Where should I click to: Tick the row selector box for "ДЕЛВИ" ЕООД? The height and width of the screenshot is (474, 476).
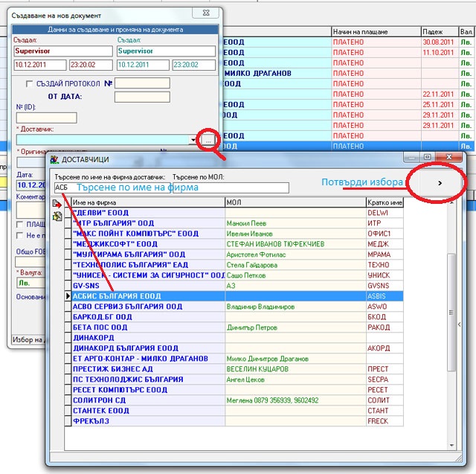tap(68, 213)
